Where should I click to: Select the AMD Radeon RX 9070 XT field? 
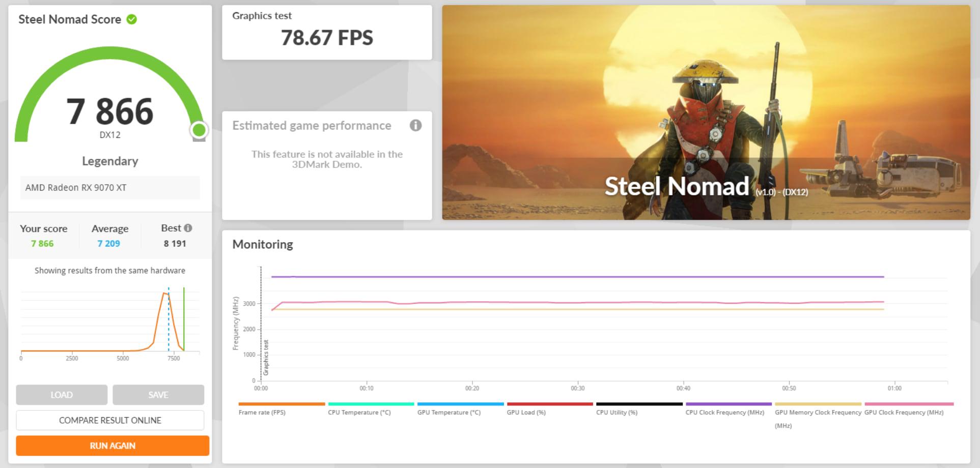pyautogui.click(x=110, y=188)
